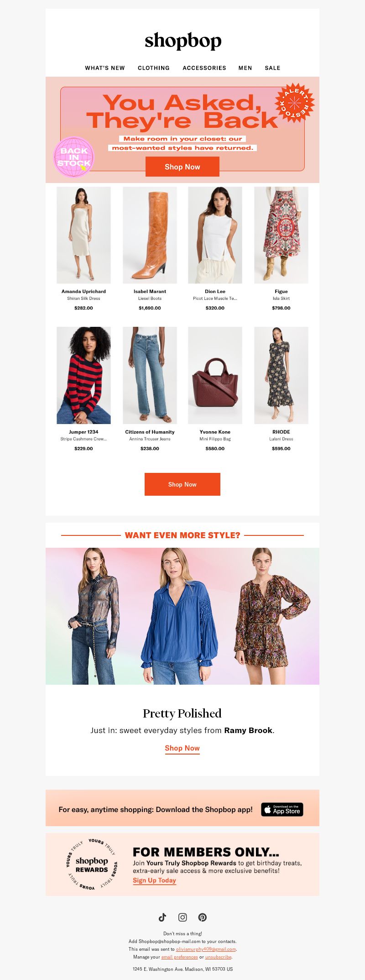Open the Yvonne Kone Mini Filippo Bag image
Viewport: 365px width, 980px height.
pos(215,375)
